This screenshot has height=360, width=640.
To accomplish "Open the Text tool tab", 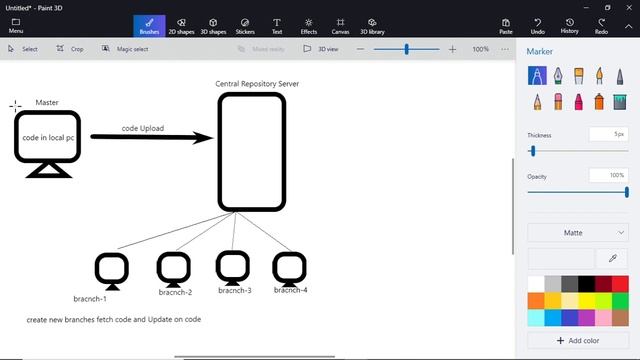I will click(277, 26).
